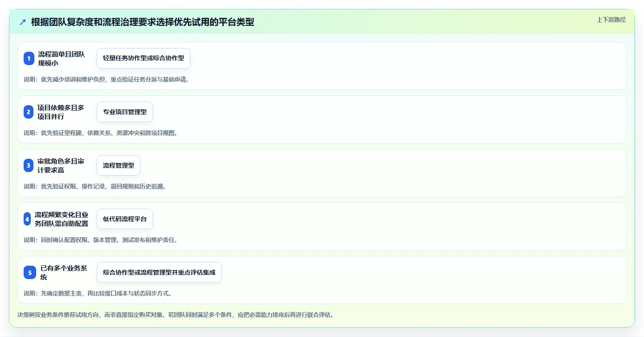The image size is (644, 337).
Task: Click condition text 已有多个业务系统
Action: (x=64, y=272)
